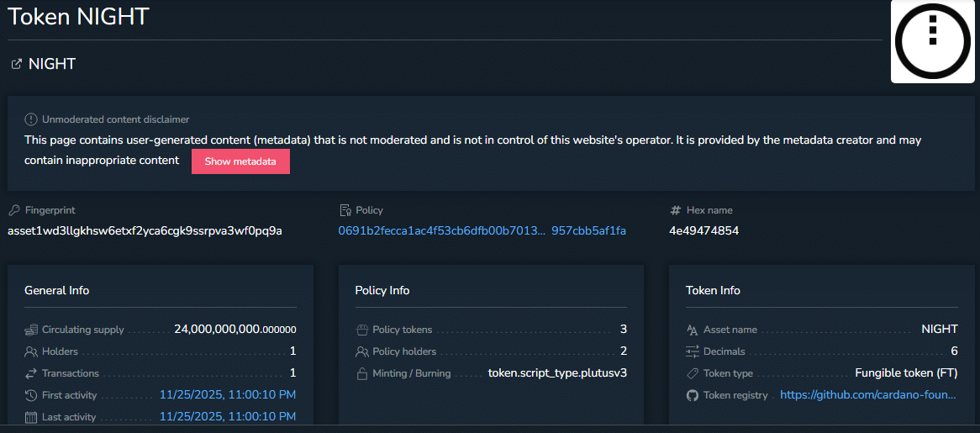980x433 pixels.
Task: Click the Decimals sliders icon
Action: tap(693, 351)
